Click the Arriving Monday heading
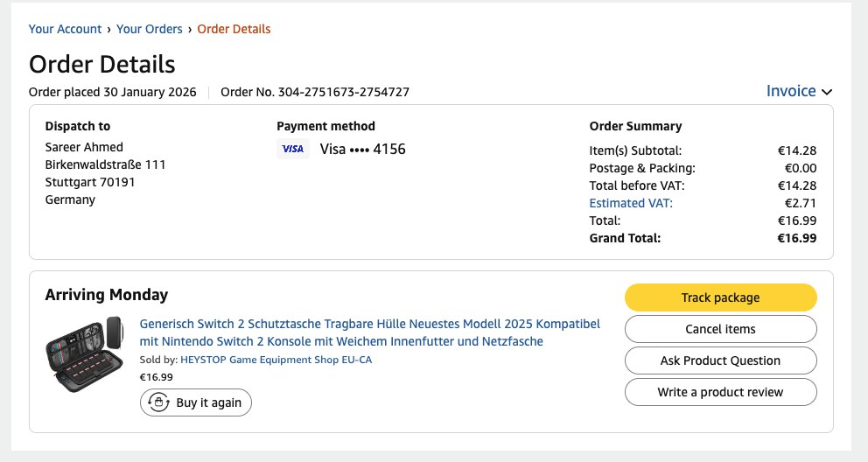 click(x=107, y=295)
